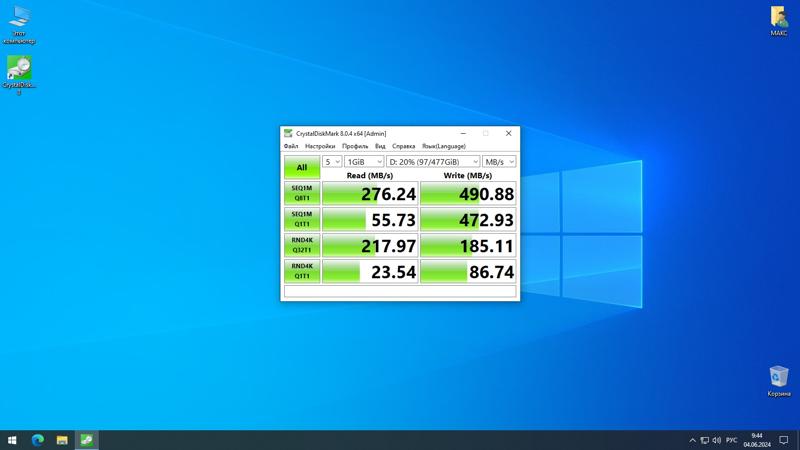800x450 pixels.
Task: Click the CrystalDiskMark desktop shortcut icon
Action: 18,68
